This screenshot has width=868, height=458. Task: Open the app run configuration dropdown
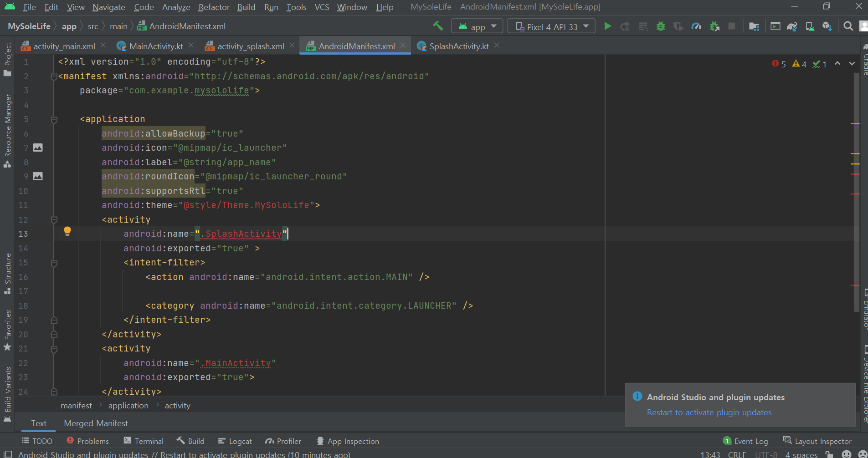coord(477,26)
